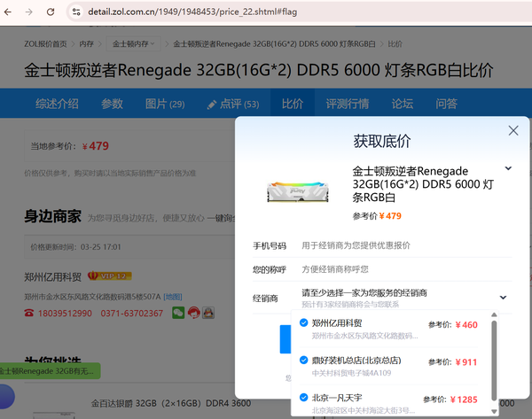Focus the 您的称呼 input field
This screenshot has height=419, width=532.
(x=406, y=269)
